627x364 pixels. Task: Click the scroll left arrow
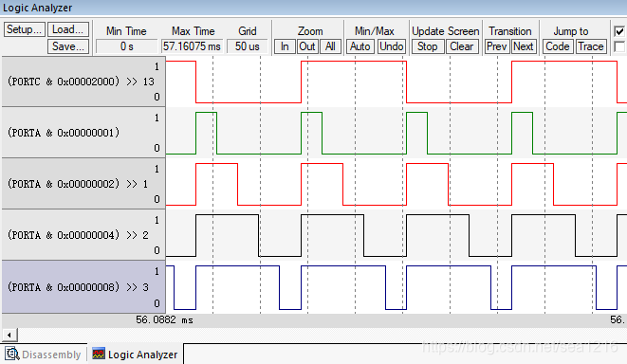tap(9, 335)
